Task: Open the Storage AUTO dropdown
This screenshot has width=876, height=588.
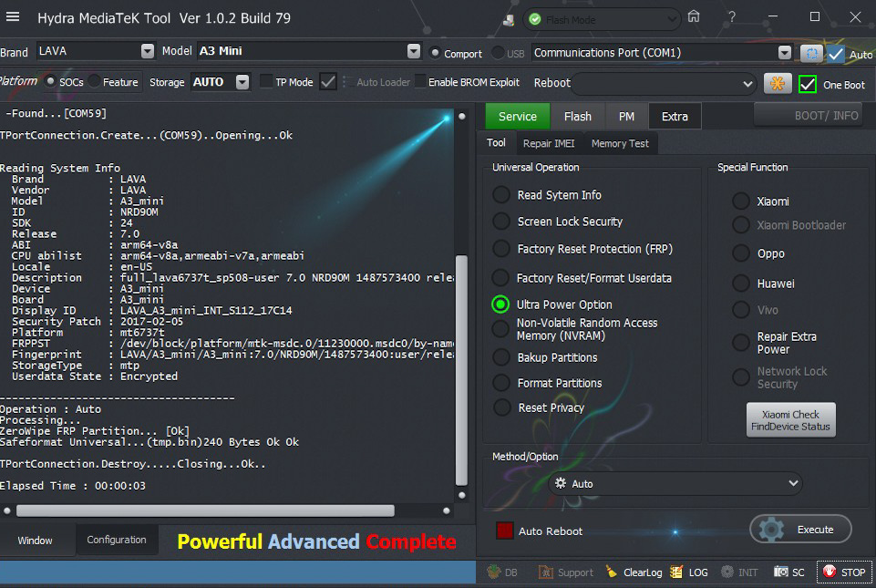Action: tap(242, 82)
